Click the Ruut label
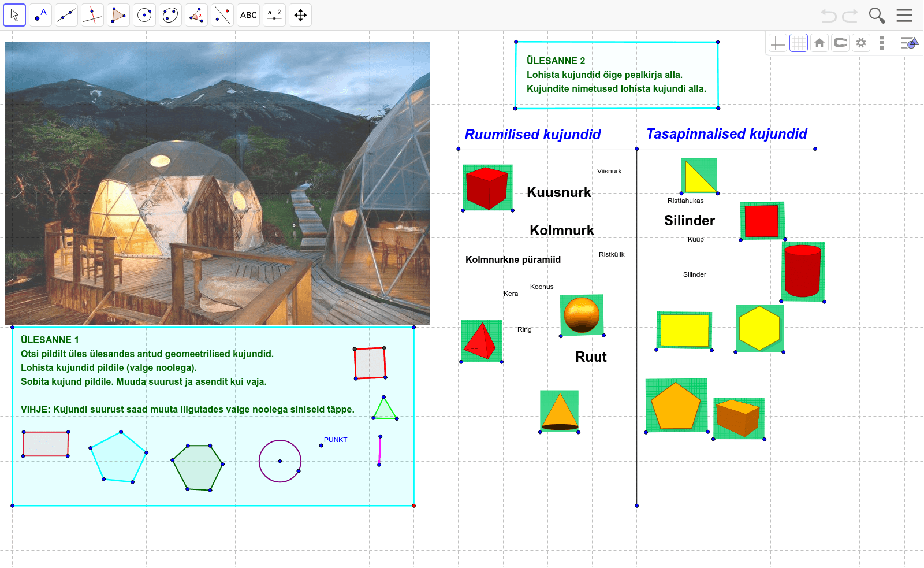 (591, 357)
